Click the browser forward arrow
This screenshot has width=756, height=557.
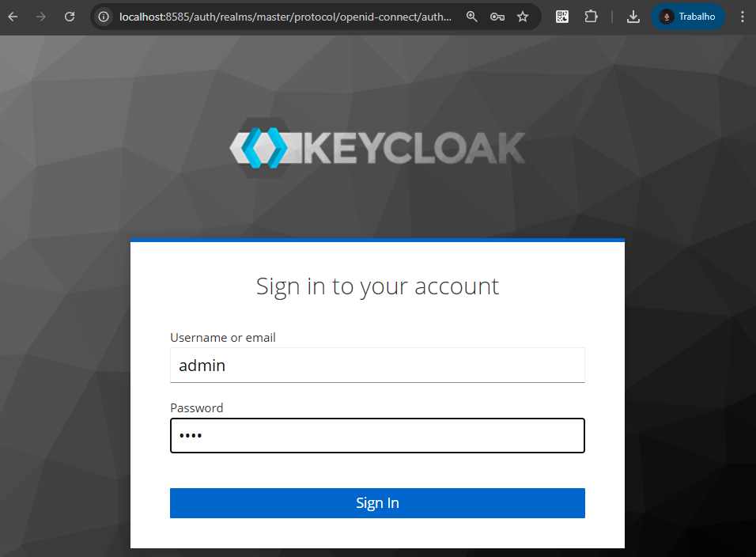pyautogui.click(x=41, y=17)
